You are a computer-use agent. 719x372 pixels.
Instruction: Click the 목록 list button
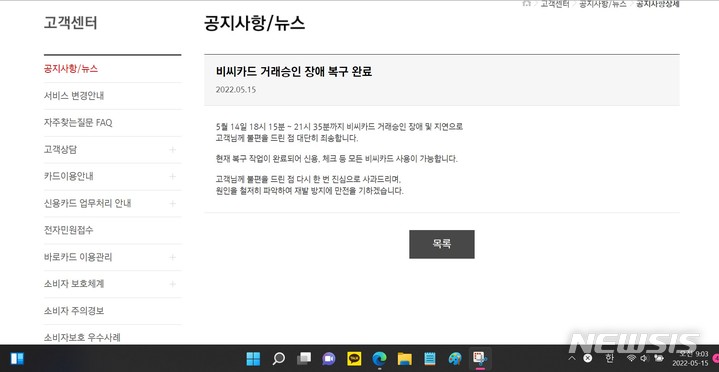pyautogui.click(x=442, y=244)
